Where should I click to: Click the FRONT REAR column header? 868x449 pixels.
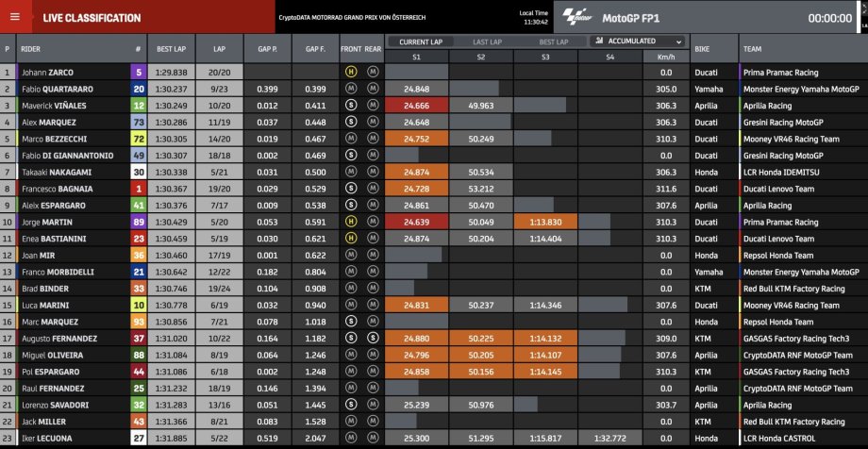[x=361, y=49]
